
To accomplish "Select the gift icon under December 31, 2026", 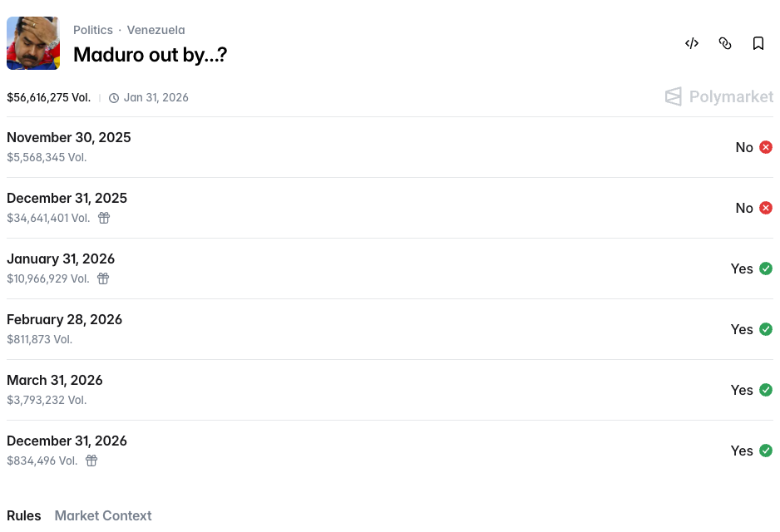I will click(91, 460).
